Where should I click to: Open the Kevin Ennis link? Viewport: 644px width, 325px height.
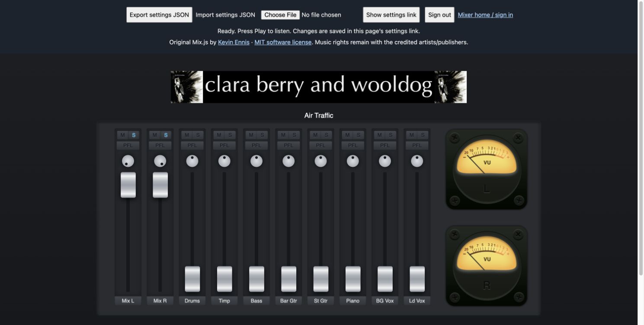click(234, 42)
